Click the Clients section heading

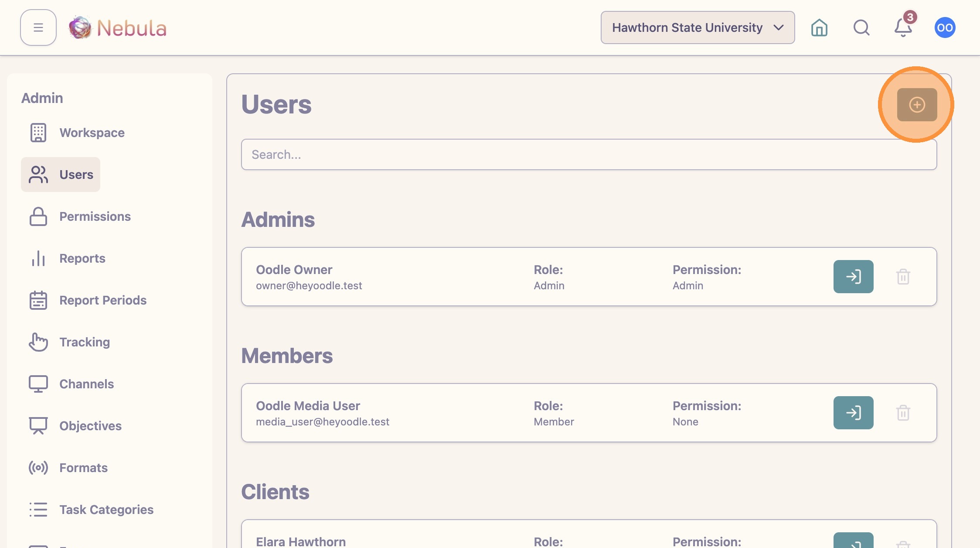pos(275,492)
